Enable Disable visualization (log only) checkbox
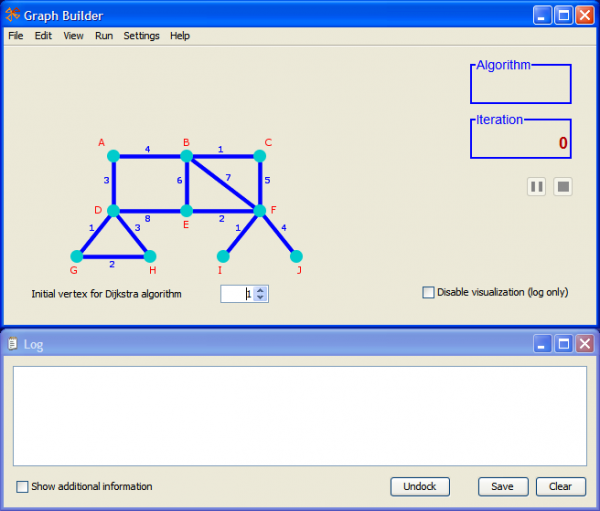Screen dimensions: 600x511 click(428, 292)
